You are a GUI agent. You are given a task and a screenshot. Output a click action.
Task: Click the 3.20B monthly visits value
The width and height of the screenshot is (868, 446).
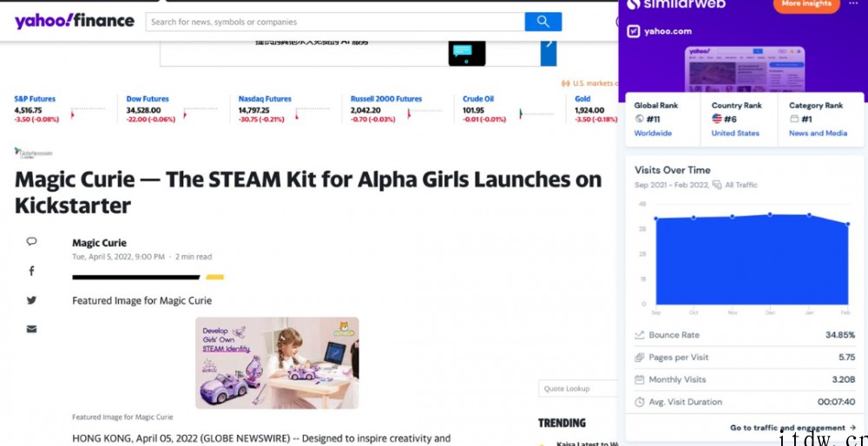click(844, 379)
